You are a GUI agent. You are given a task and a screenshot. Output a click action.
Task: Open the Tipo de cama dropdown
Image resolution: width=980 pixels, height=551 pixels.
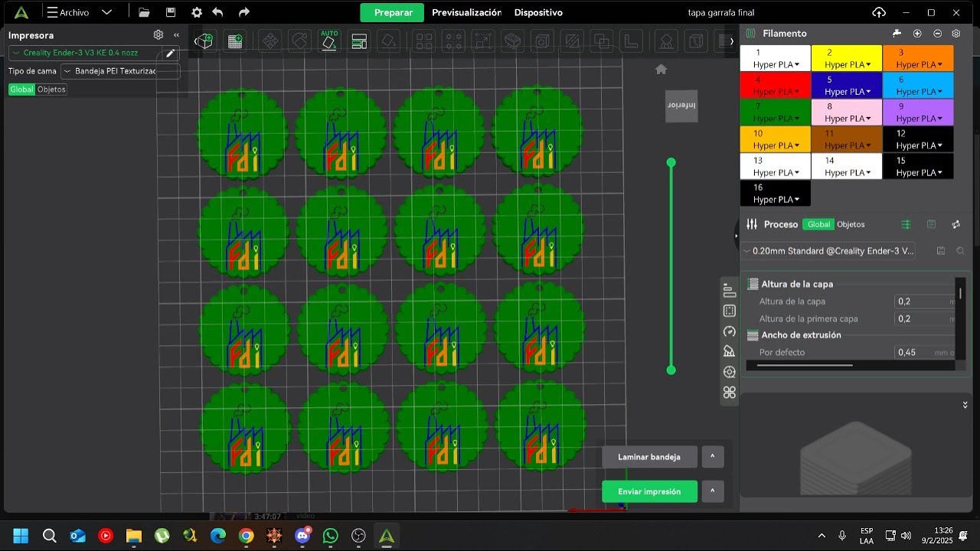pos(120,71)
